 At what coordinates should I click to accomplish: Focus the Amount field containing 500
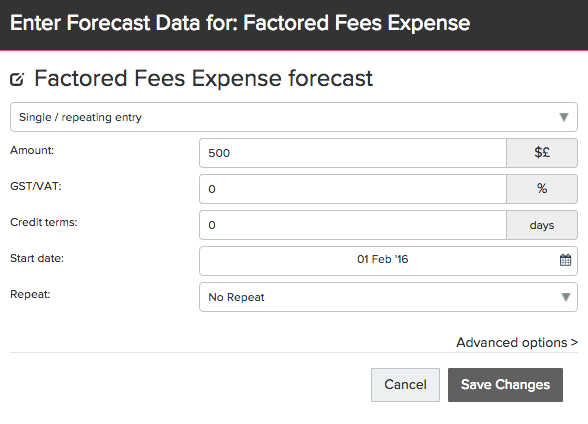click(353, 153)
